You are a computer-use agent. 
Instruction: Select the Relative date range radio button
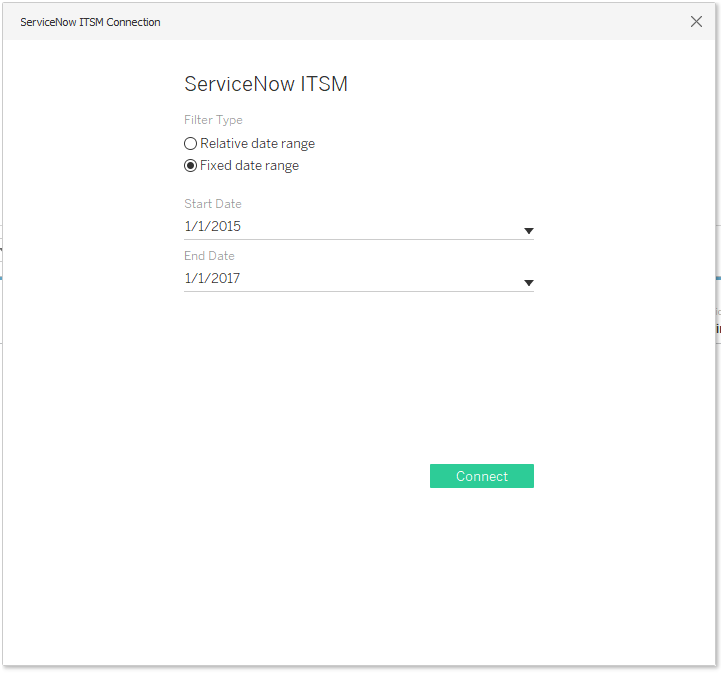(x=190, y=143)
